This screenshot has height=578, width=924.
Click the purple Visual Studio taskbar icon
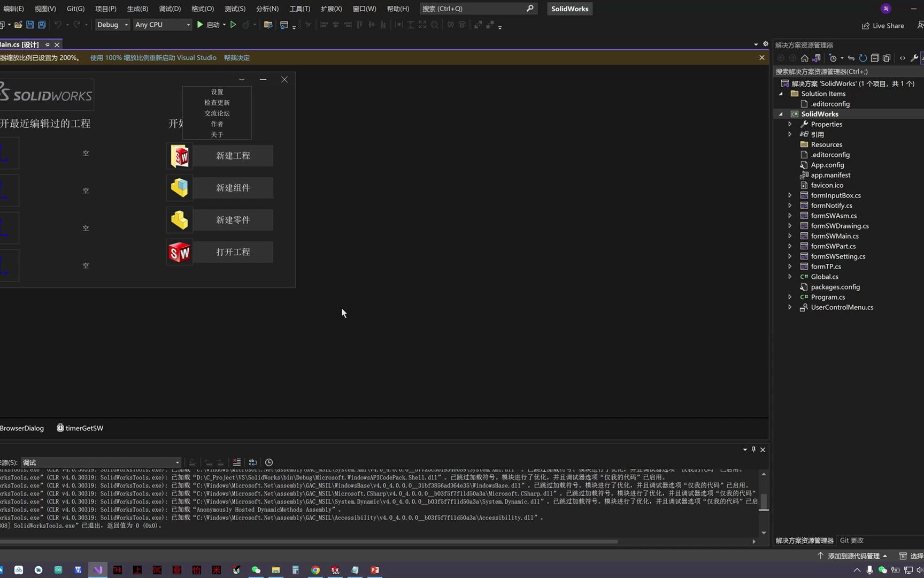98,570
